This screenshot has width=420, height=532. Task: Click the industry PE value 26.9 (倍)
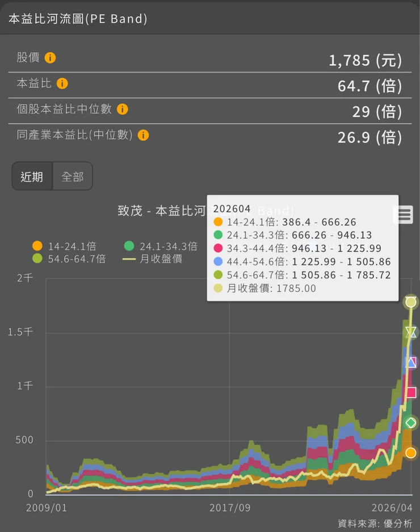(x=369, y=137)
